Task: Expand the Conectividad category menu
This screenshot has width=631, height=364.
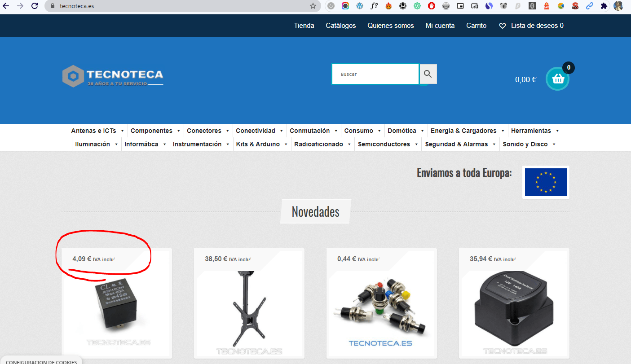Action: pos(260,131)
